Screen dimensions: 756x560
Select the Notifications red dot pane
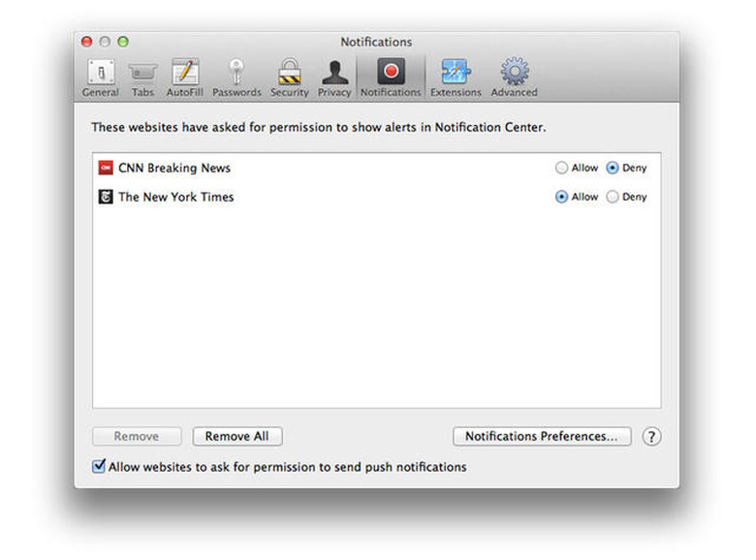391,78
